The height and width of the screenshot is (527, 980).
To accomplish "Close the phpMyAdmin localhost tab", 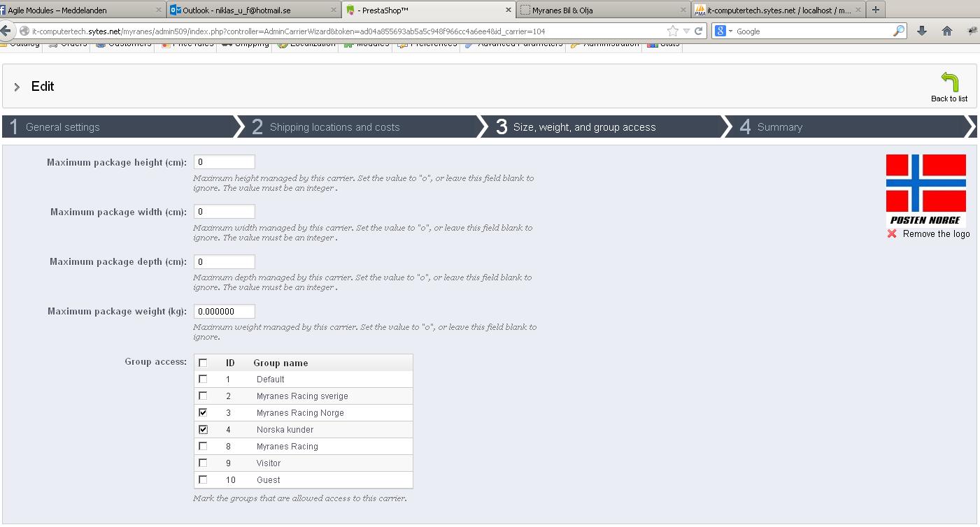I will tap(858, 10).
